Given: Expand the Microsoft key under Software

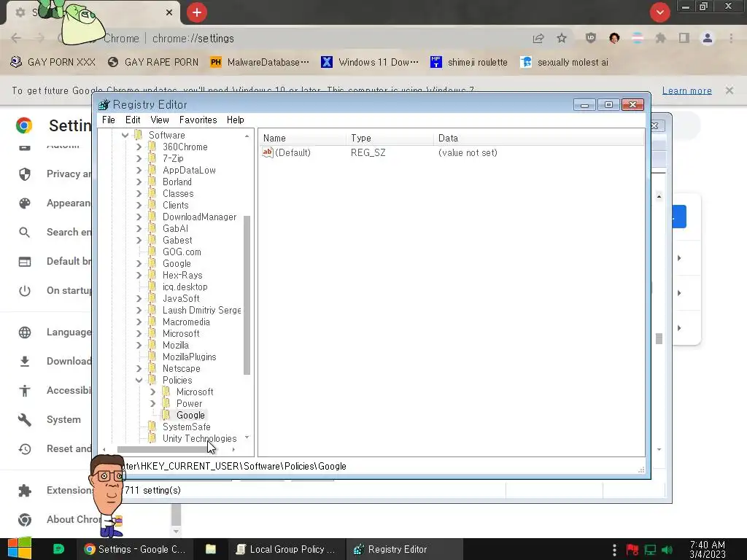Looking at the screenshot, I should (139, 333).
